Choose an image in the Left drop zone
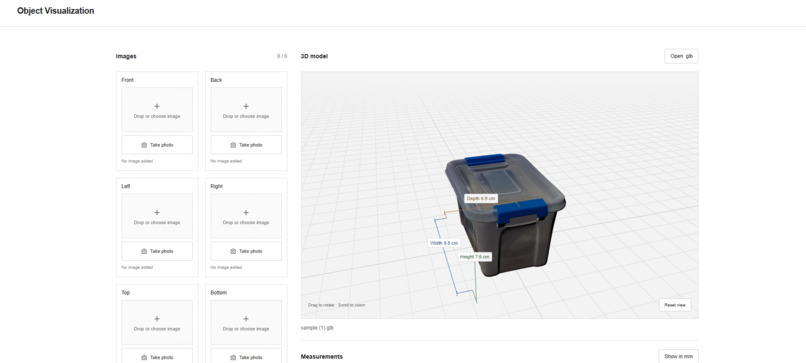The width and height of the screenshot is (806, 363). click(157, 216)
